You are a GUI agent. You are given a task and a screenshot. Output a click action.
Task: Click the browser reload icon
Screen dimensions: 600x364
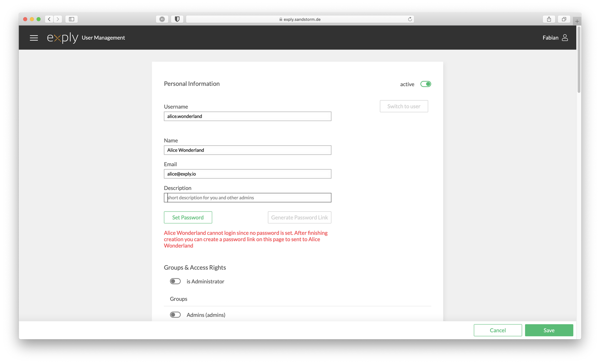(410, 19)
